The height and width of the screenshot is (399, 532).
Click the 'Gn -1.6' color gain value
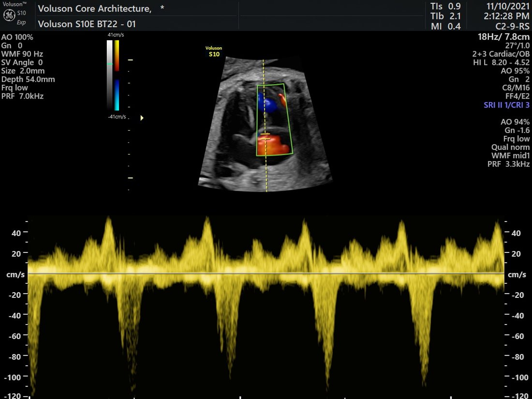coord(517,130)
